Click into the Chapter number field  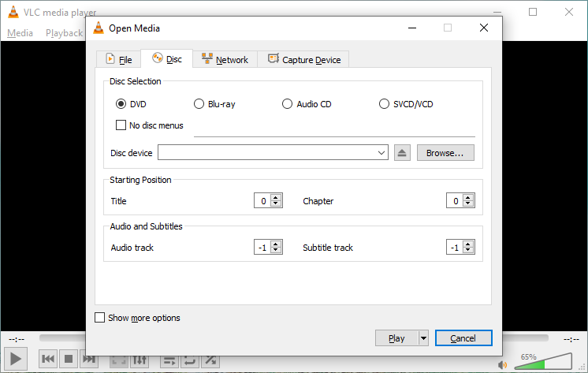[x=454, y=201]
